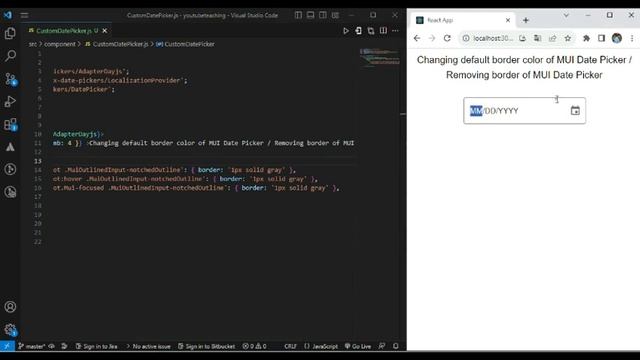The image size is (640, 360).
Task: Open the Chrome three-dot menu
Action: (632, 38)
